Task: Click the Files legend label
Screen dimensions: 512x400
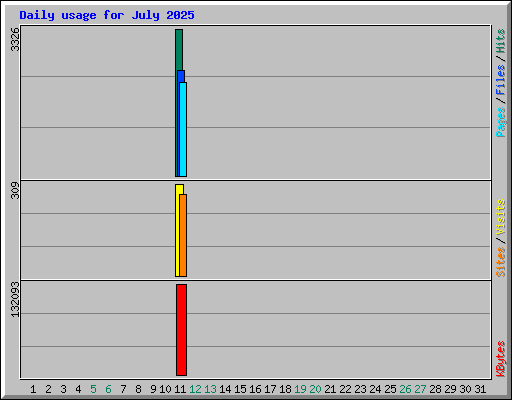Action: [x=500, y=80]
